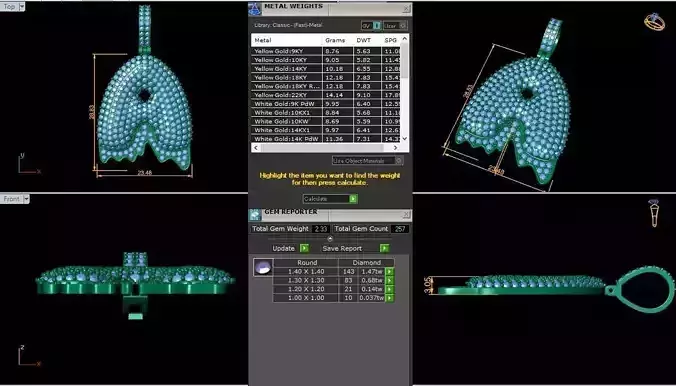Click the metal table scroll left arrow
This screenshot has width=676, height=386.
256,147
